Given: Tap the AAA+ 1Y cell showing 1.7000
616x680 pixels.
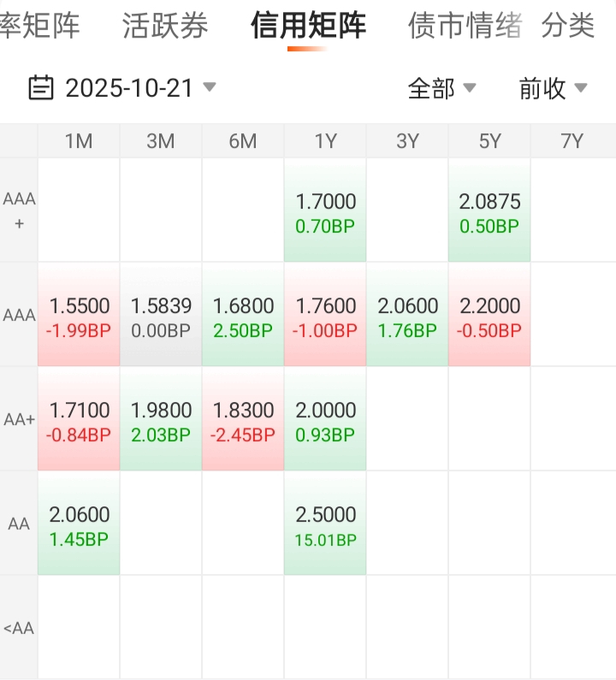Looking at the screenshot, I should (x=325, y=213).
